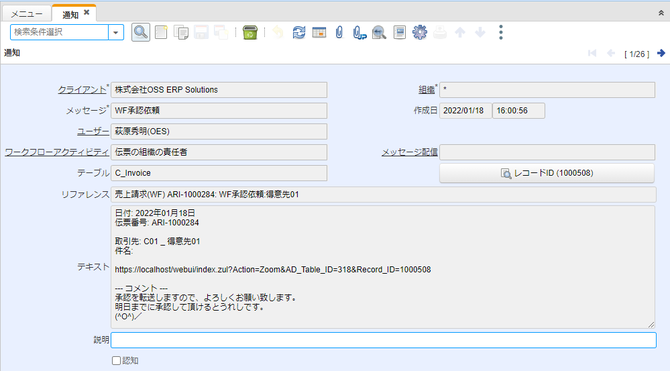Image resolution: width=670 pixels, height=371 pixels.
Task: Click the テキスト area resize grip
Action: point(651,324)
